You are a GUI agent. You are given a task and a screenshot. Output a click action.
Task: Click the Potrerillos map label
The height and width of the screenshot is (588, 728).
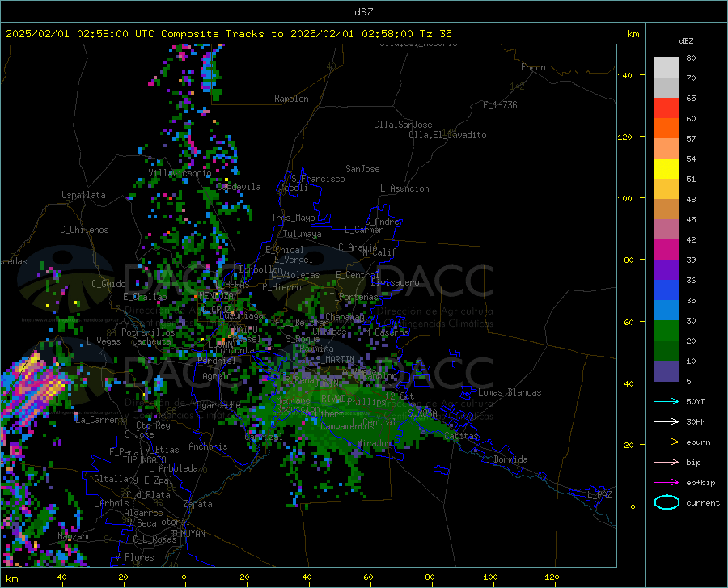pyautogui.click(x=148, y=332)
